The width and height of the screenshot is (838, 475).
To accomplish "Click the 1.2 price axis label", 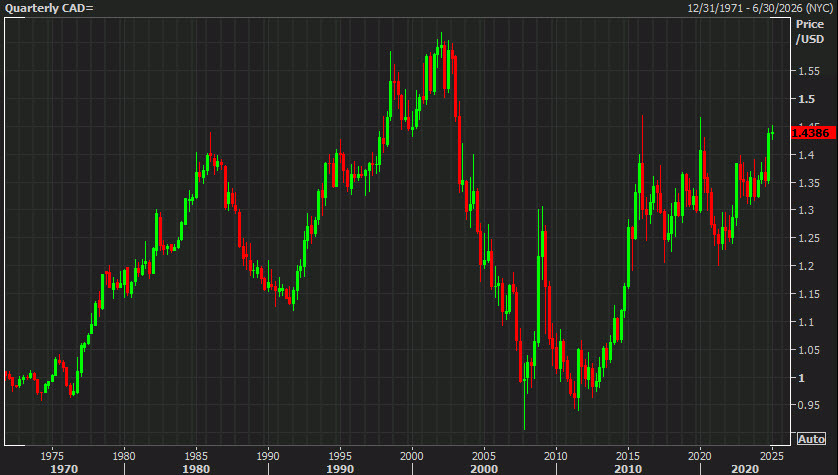I will coord(806,266).
